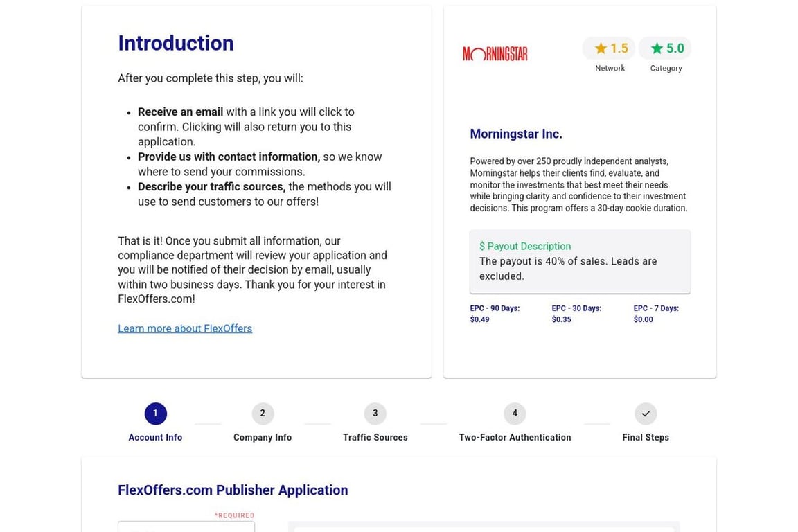Screen dimensions: 798x532
Task: Click the Morningstar logo
Action: click(x=495, y=53)
